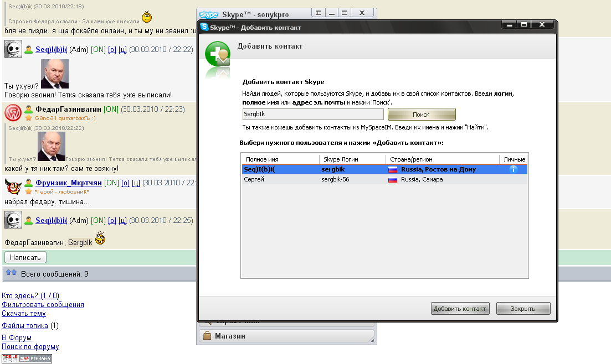Click the sad yellow smiley in the top quote

tap(146, 17)
